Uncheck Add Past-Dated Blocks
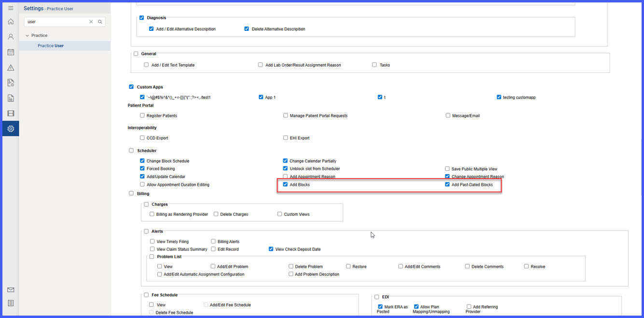This screenshot has width=644, height=318. 448,184
